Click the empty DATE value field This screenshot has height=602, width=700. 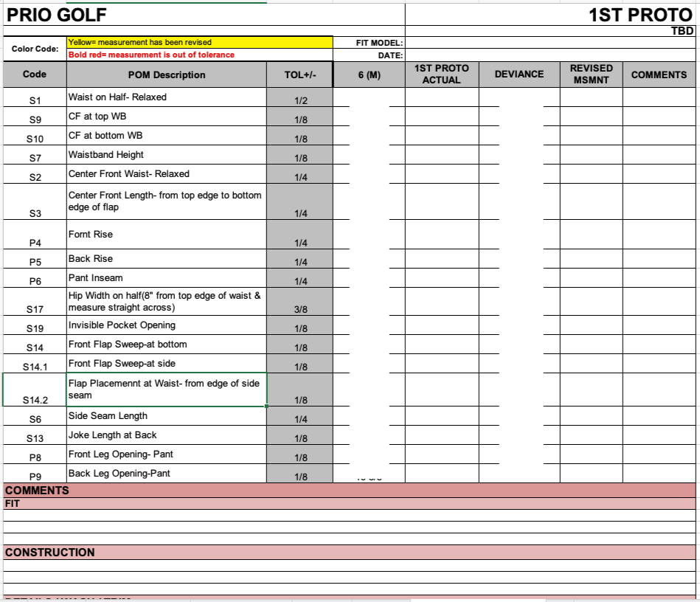coord(550,55)
